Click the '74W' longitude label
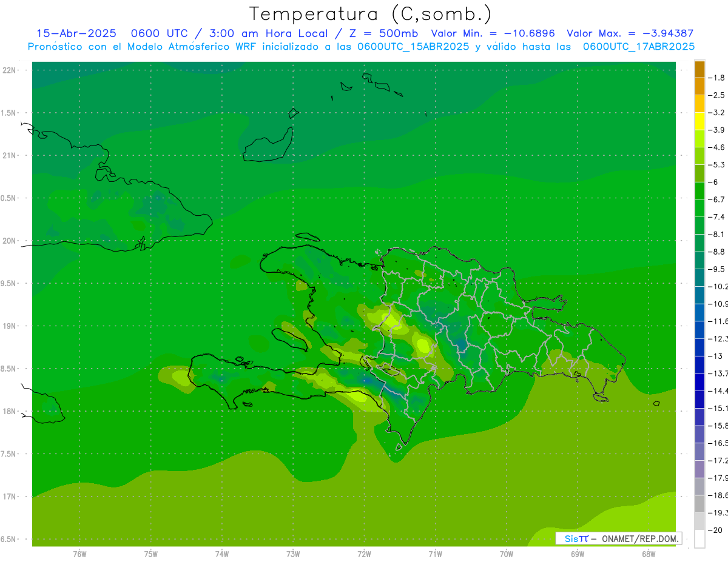 click(222, 554)
